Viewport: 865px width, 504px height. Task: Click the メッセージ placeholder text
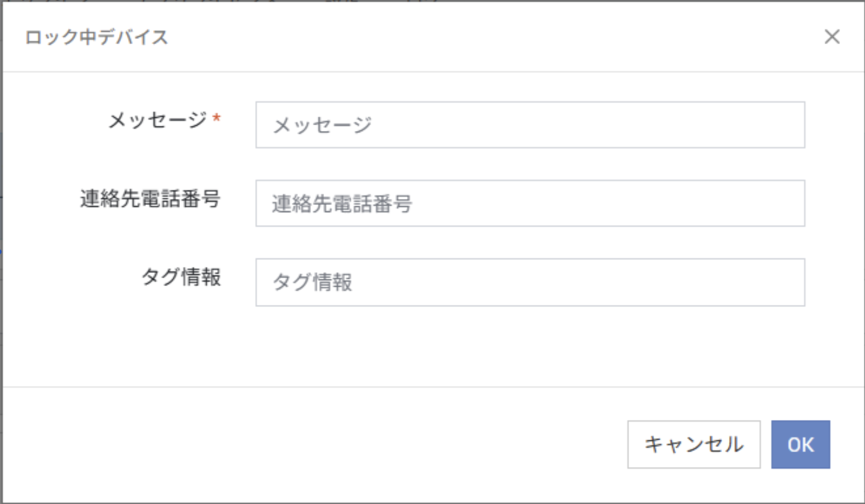point(322,125)
